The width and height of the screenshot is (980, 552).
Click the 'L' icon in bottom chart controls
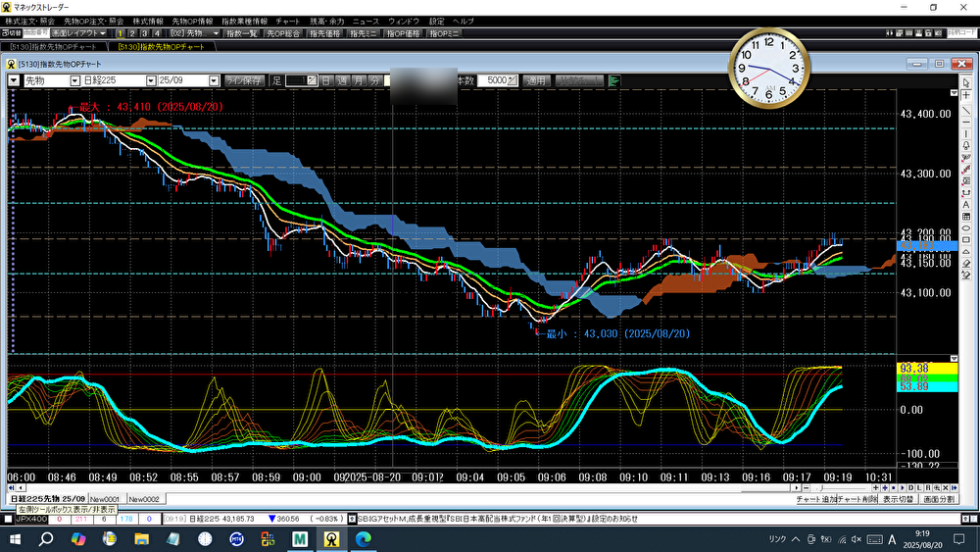coord(919,487)
